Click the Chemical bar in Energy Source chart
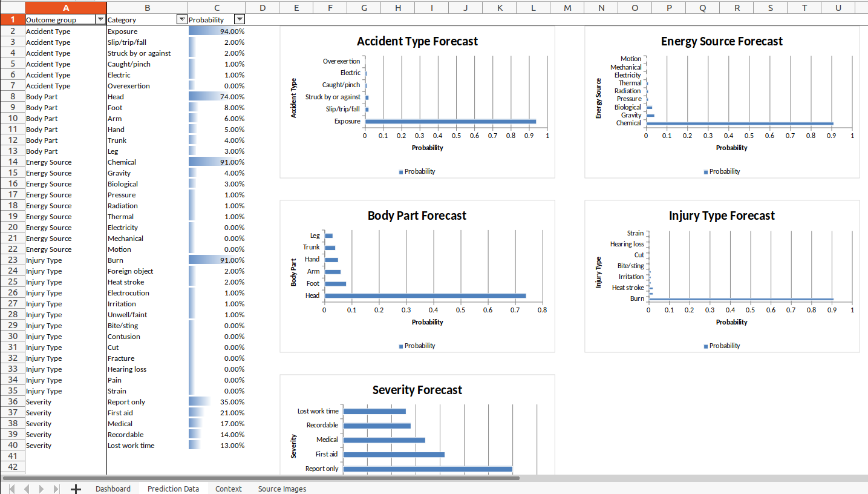This screenshot has height=494, width=868. (x=740, y=123)
